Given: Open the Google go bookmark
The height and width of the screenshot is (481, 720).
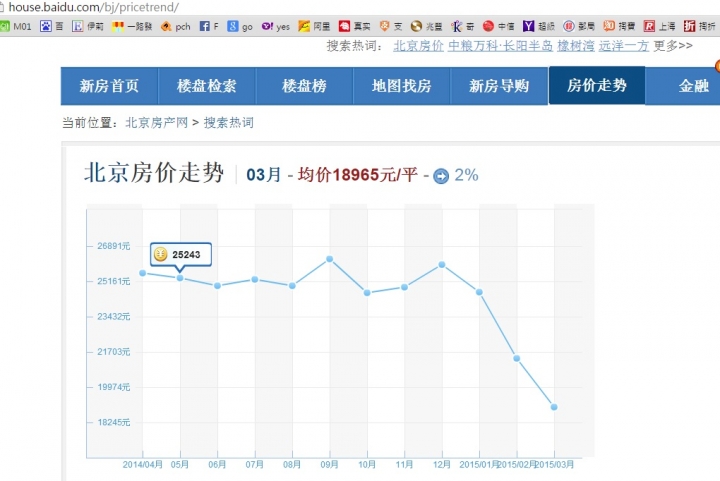Looking at the screenshot, I should click(x=240, y=26).
